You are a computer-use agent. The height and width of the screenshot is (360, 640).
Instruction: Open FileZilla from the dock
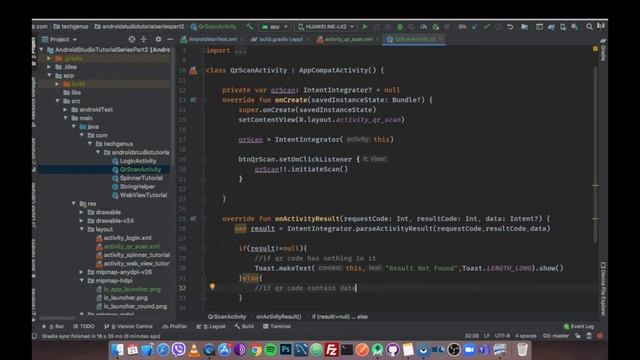click(331, 350)
